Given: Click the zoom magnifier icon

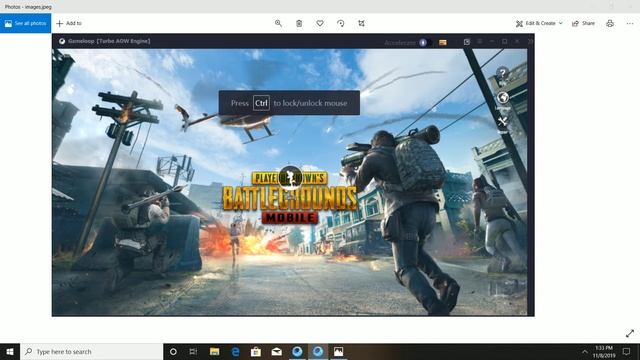Looking at the screenshot, I should coord(278,23).
